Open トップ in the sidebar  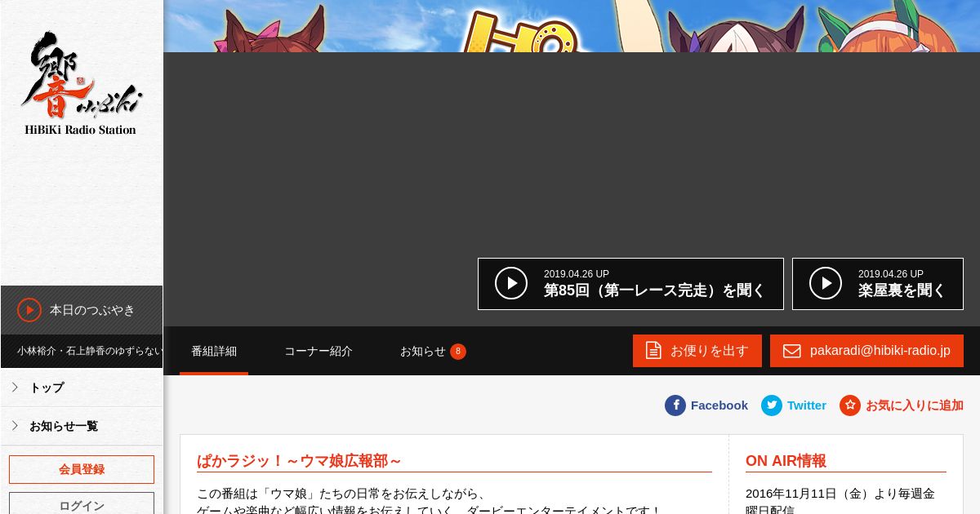(82, 388)
